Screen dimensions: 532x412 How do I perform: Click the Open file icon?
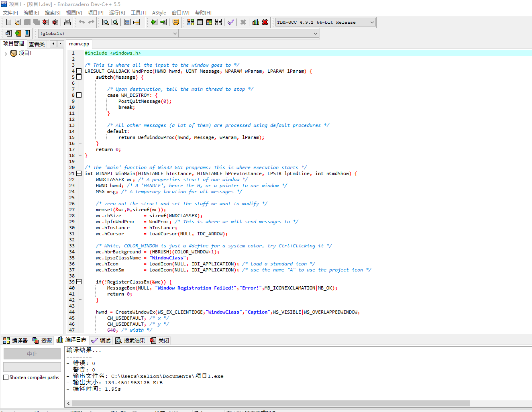[18, 22]
